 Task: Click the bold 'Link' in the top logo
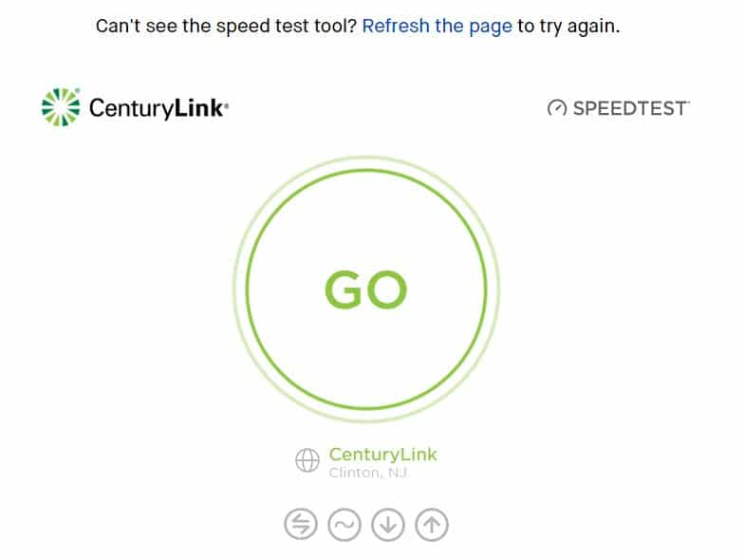coord(199,107)
